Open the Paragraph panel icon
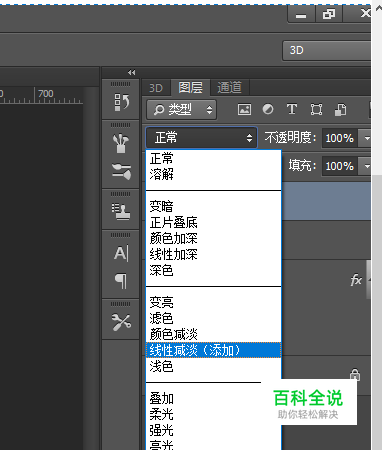382x450 pixels. (x=121, y=281)
